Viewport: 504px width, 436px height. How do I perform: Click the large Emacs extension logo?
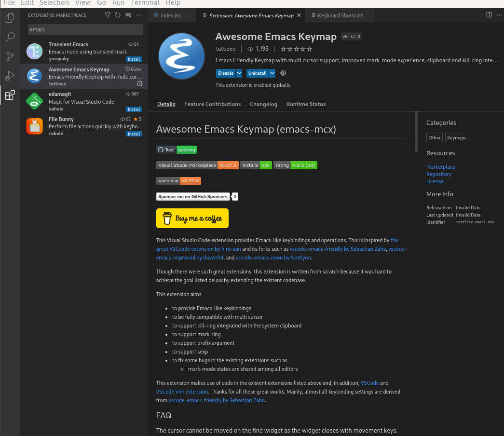182,56
